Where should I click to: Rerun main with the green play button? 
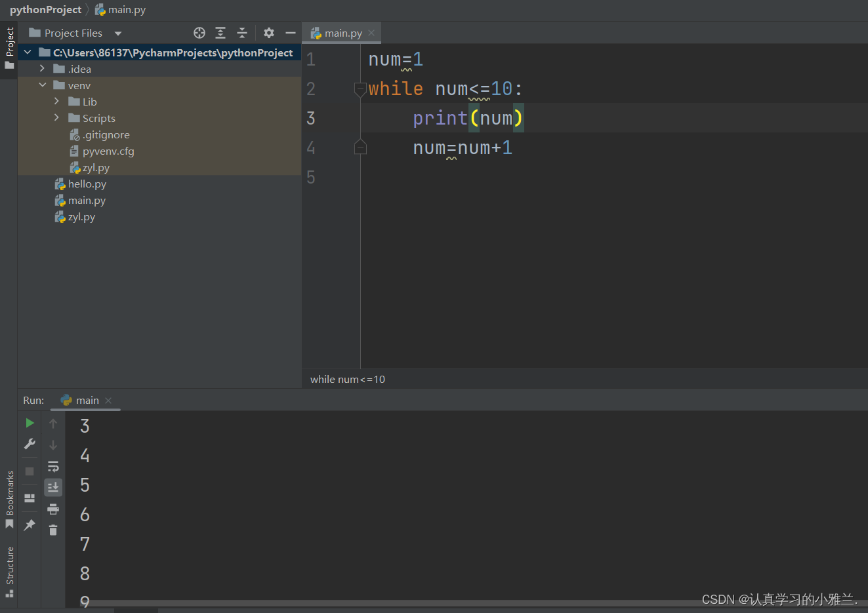tap(30, 423)
